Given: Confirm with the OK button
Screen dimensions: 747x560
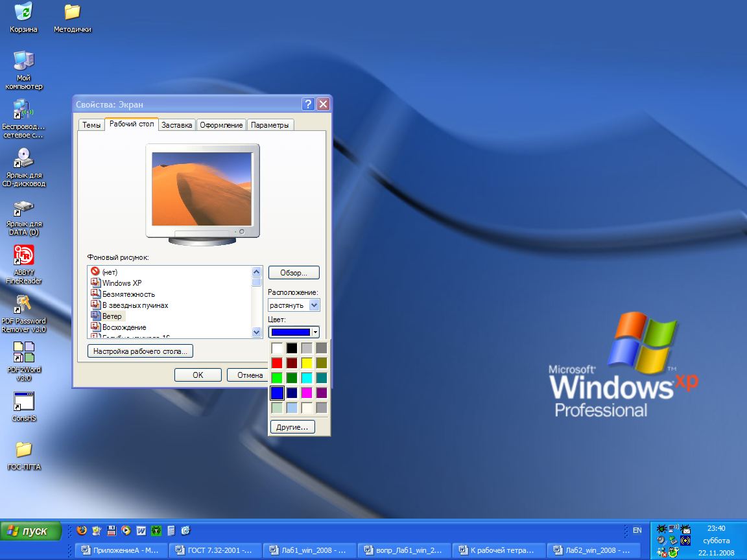Looking at the screenshot, I should tap(198, 375).
